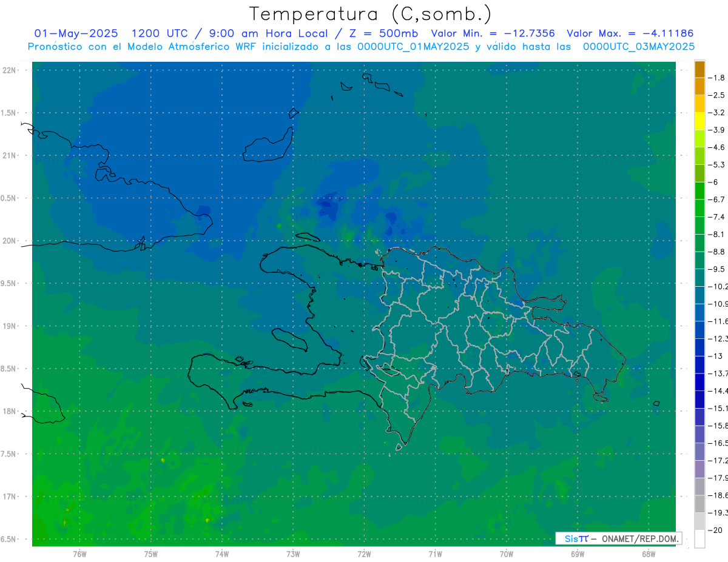Click the "68W" longitude axis label
This screenshot has width=728, height=562.
pos(649,554)
